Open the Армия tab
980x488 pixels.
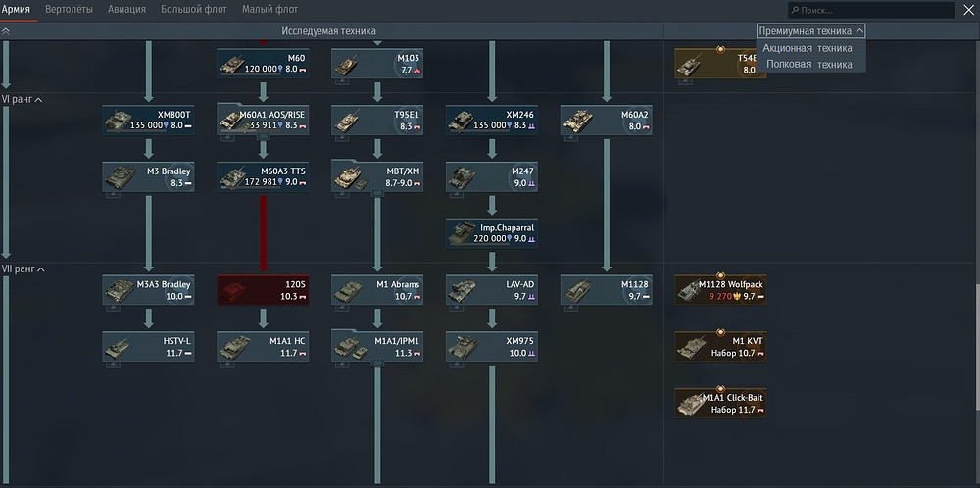tap(16, 10)
